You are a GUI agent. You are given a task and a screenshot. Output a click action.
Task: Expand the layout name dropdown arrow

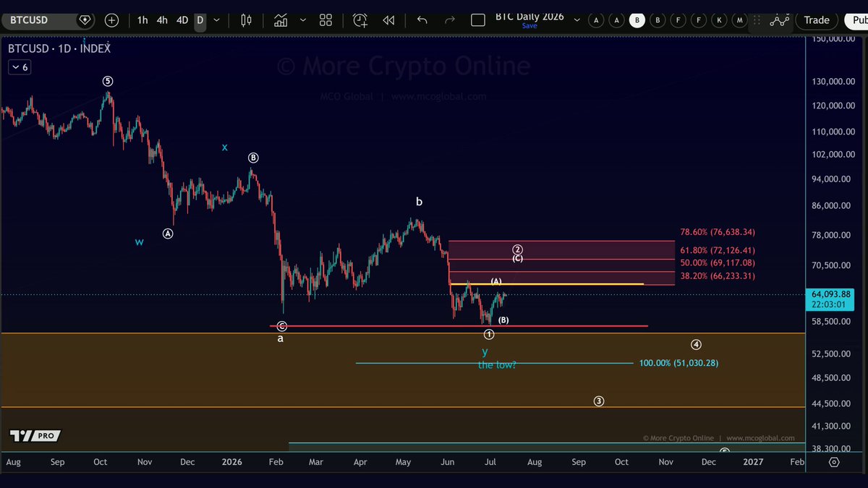click(576, 20)
